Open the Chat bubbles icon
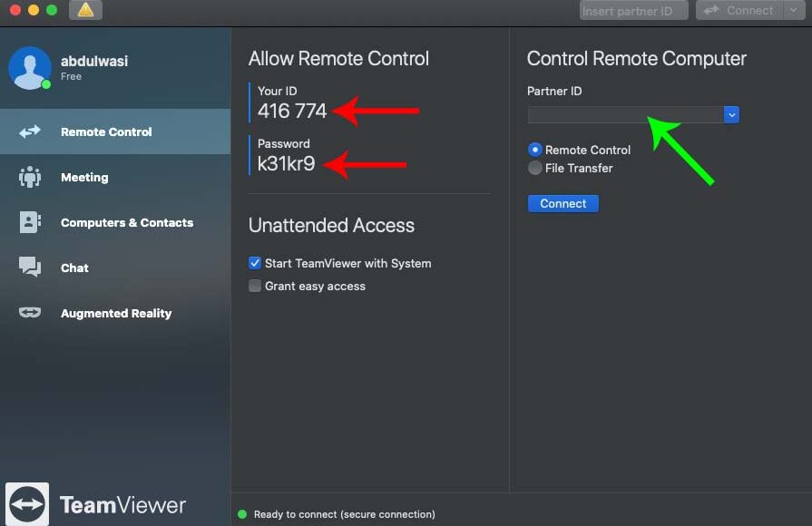The image size is (812, 526). (x=30, y=268)
